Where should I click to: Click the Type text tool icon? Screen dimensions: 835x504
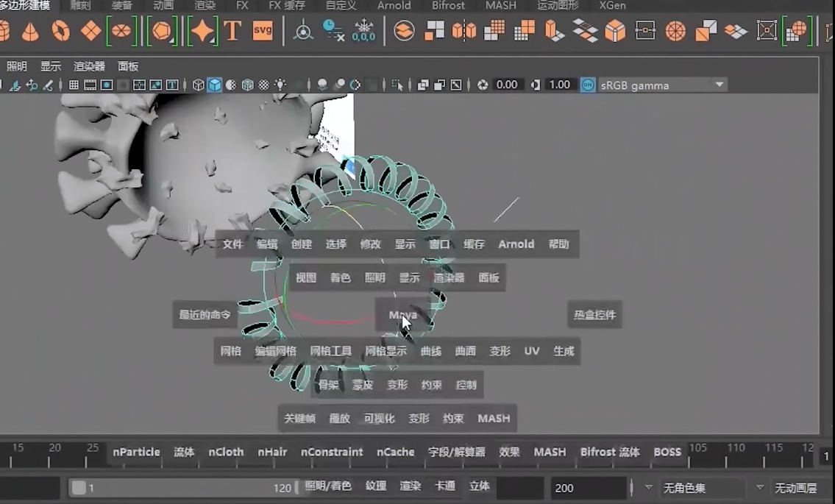click(x=232, y=31)
